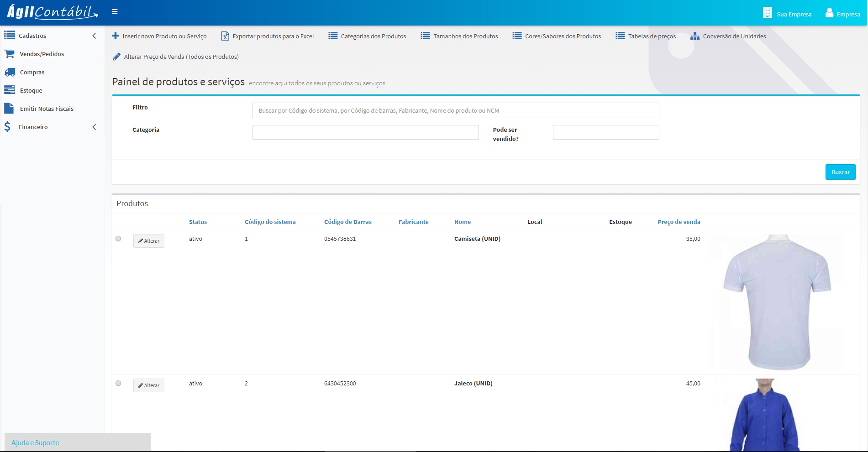Click the plus icon to insert new product
This screenshot has width=868, height=452.
pos(116,36)
